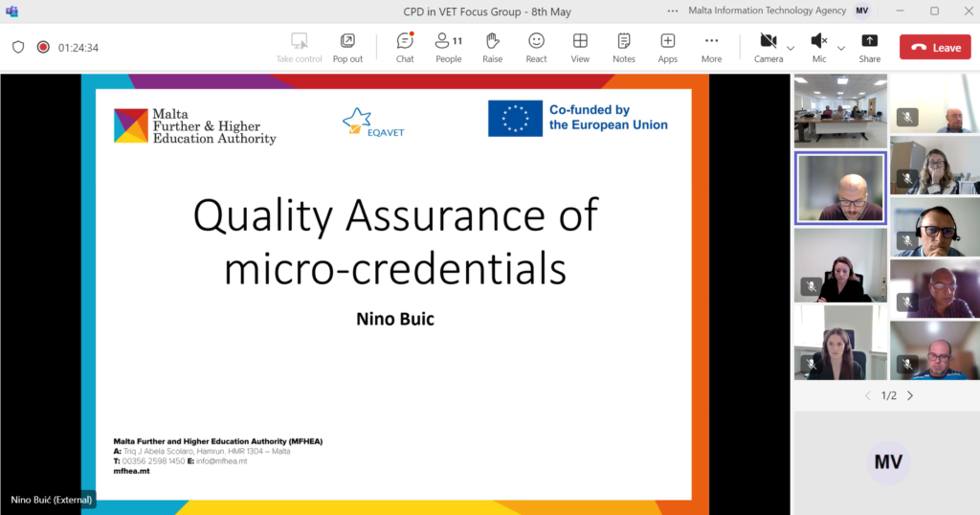This screenshot has width=980, height=515.
Task: Open the Apps panel
Action: (667, 47)
